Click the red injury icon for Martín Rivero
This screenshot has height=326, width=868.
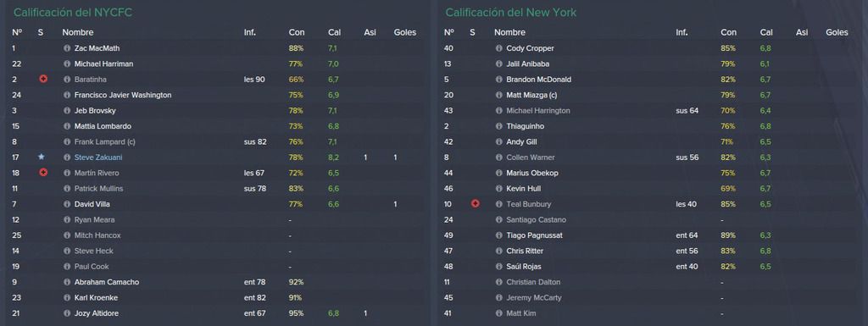click(43, 173)
